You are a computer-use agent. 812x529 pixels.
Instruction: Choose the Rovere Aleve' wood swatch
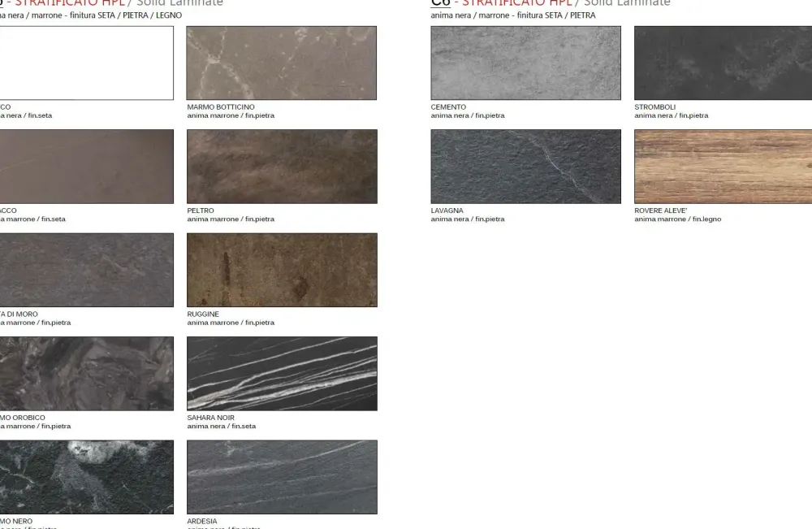(723, 167)
